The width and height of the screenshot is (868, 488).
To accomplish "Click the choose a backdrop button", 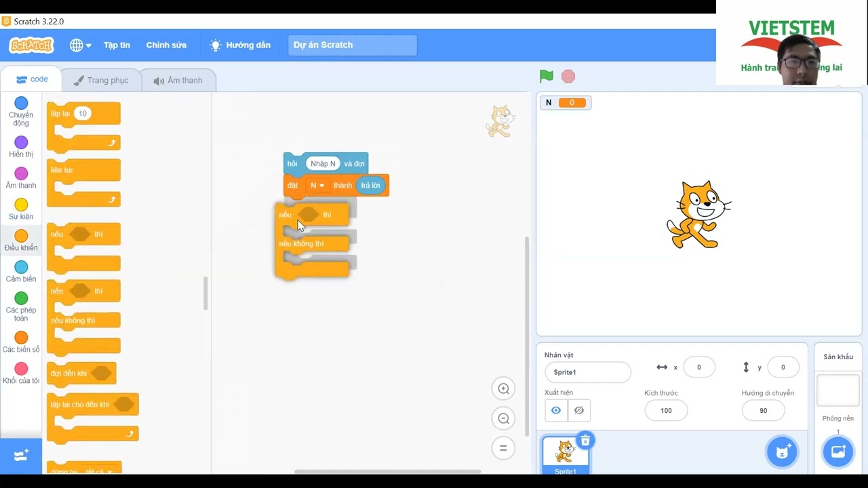I will [x=838, y=452].
